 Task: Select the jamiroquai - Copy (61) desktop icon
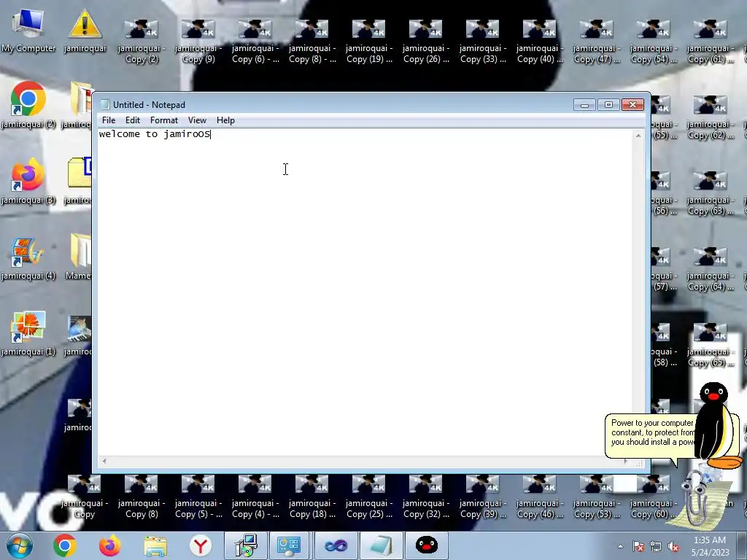tap(711, 42)
